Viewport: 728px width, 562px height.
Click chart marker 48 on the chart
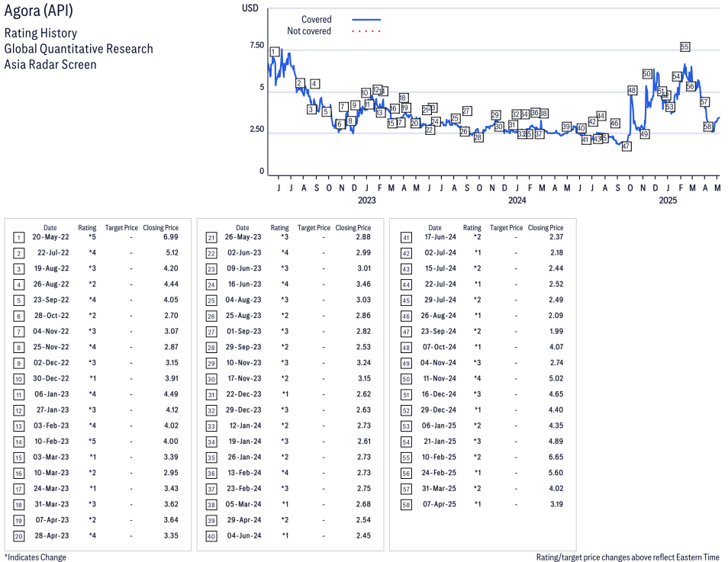(632, 91)
